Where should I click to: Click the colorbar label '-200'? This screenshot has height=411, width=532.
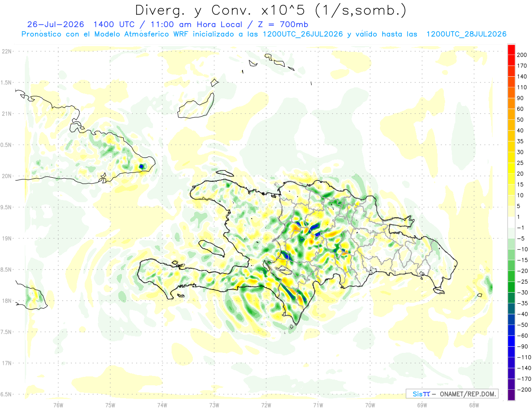tap(524, 390)
